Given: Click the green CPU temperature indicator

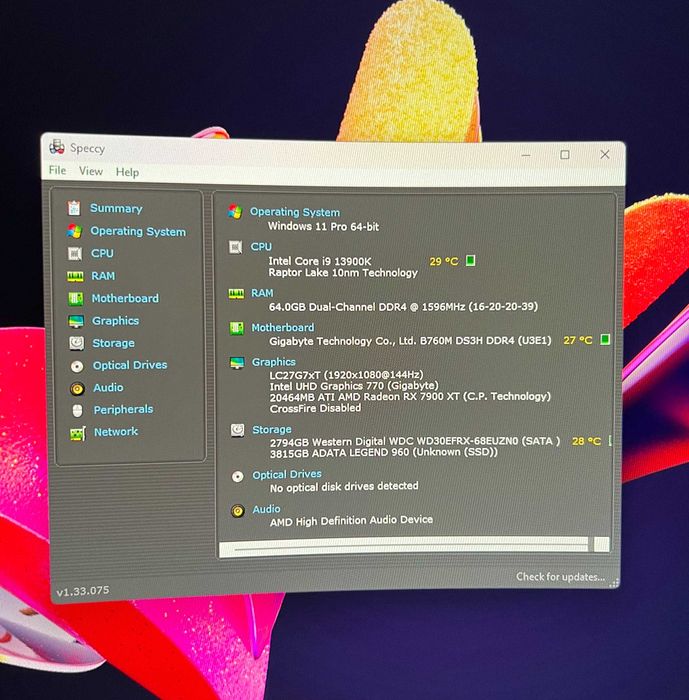Looking at the screenshot, I should [470, 260].
